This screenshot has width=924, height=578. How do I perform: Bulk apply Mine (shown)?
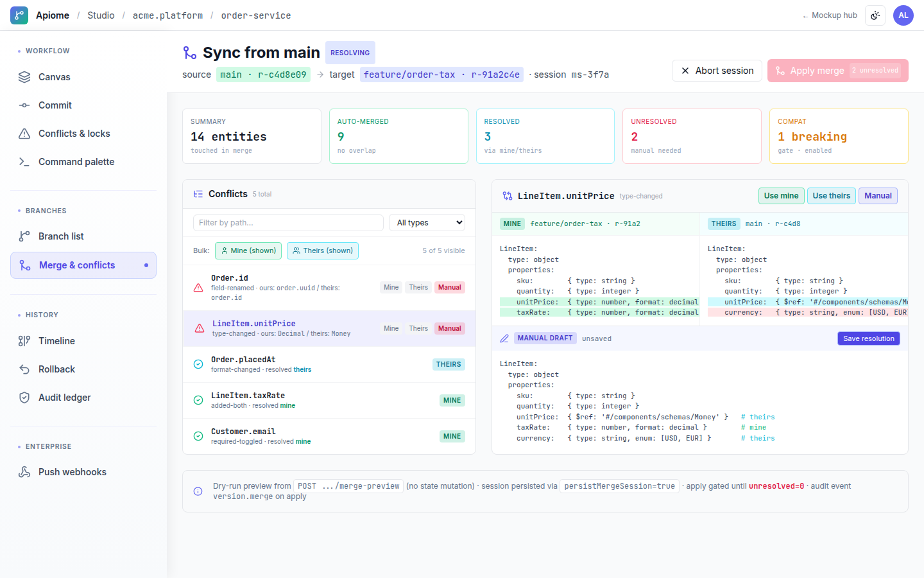[x=248, y=250]
